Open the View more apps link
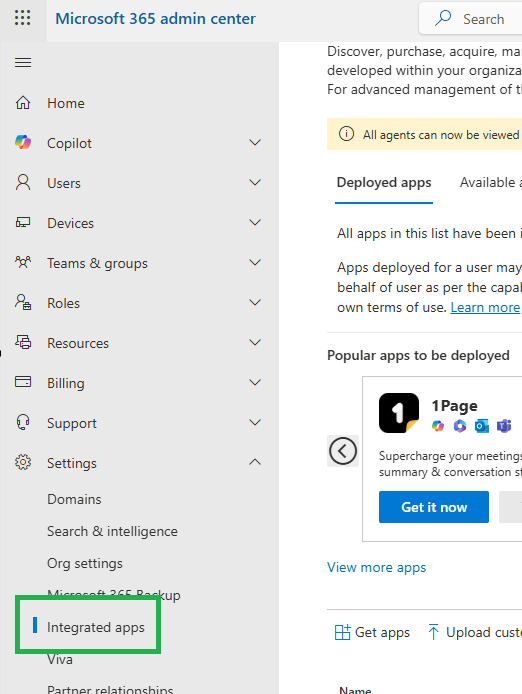This screenshot has height=694, width=522. pyautogui.click(x=376, y=567)
